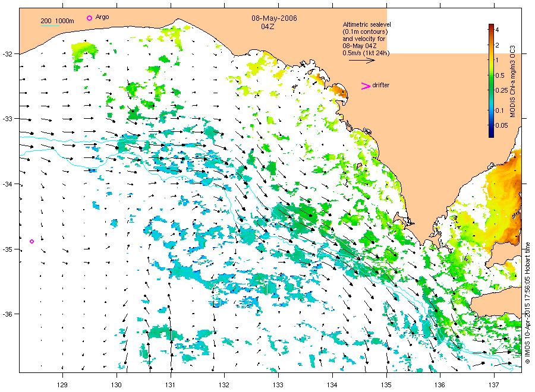Click the "0.5m/s (1kt 24h)" caption line
535x392 pixels.
[366, 53]
